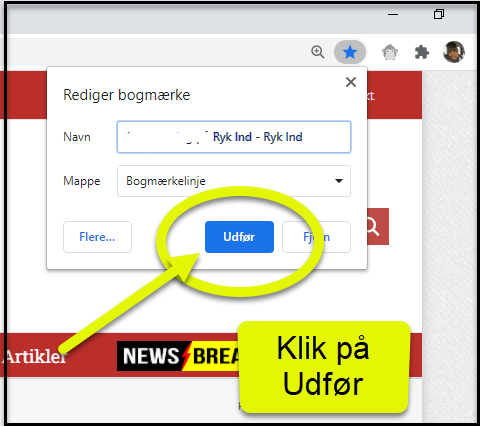The height and width of the screenshot is (426, 480).
Task: Expand the Mappe dropdown arrow
Action: 339,181
